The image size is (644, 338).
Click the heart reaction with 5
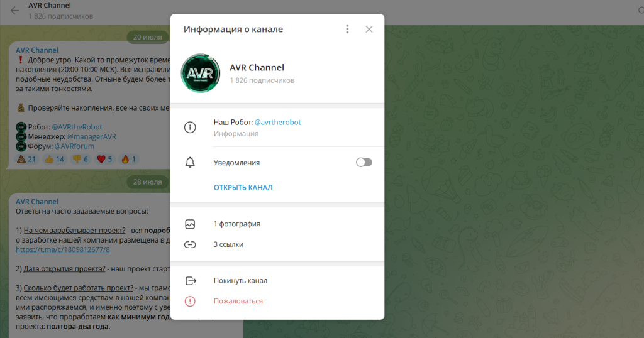coord(104,159)
